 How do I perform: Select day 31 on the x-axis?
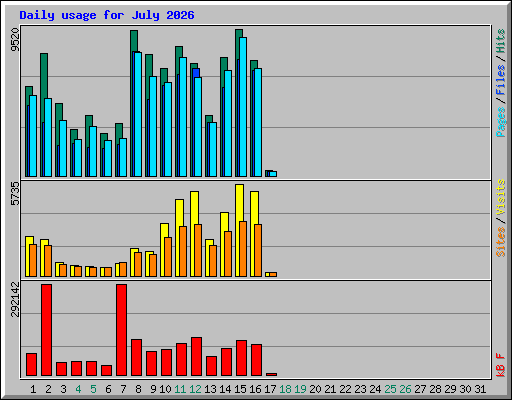pos(480,389)
